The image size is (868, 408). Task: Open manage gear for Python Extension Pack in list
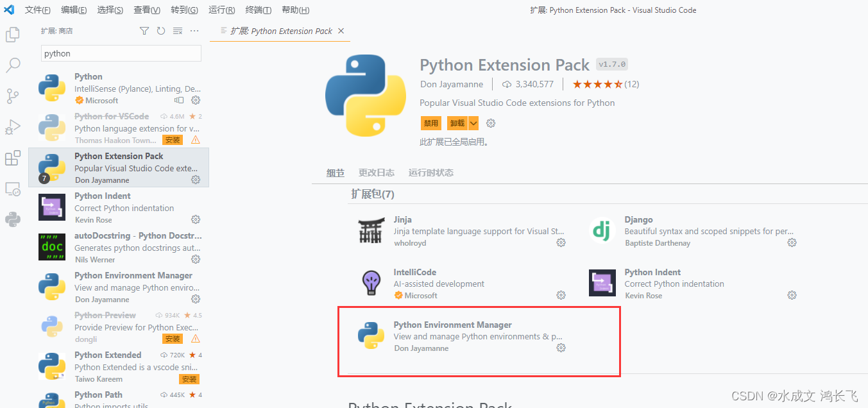(196, 180)
